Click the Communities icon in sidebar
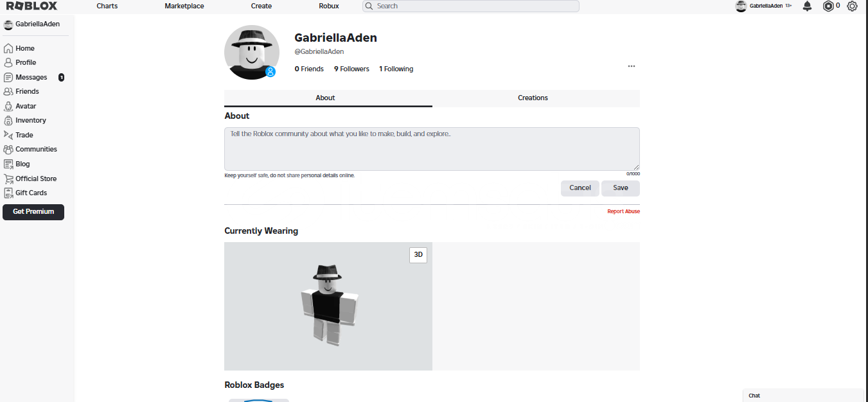Viewport: 868px width, 402px height. pyautogui.click(x=8, y=149)
